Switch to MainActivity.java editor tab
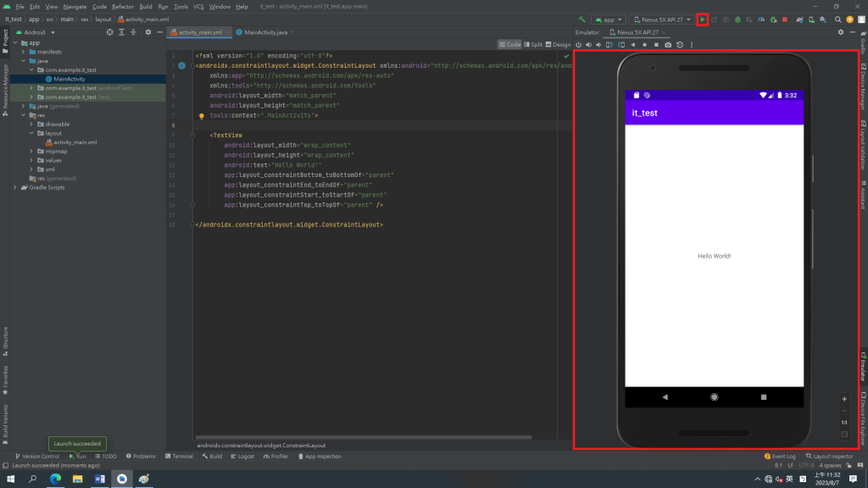The image size is (868, 488). tap(265, 32)
